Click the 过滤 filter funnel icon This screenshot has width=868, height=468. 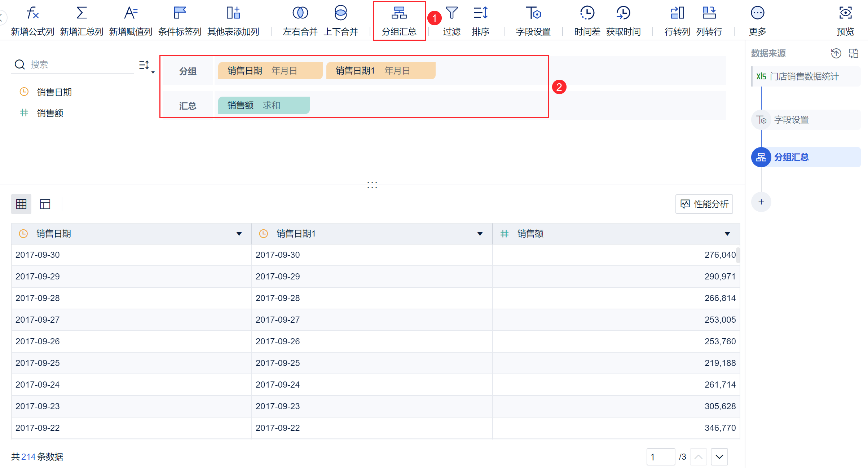pos(451,13)
